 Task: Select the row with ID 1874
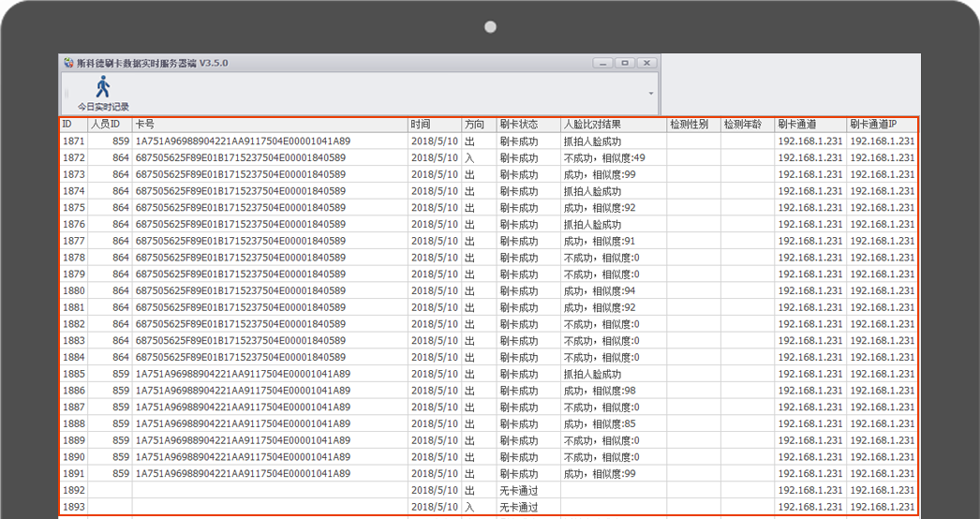tap(489, 191)
